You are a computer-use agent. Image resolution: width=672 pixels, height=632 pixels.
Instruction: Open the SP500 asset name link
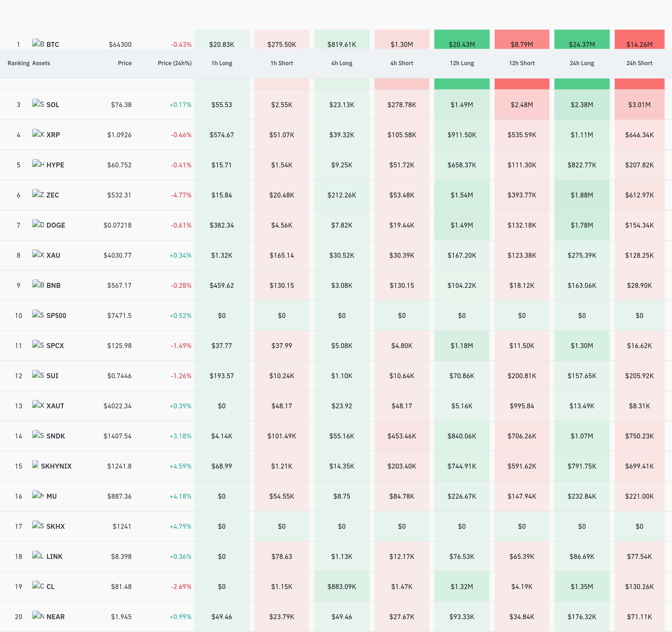(x=56, y=316)
